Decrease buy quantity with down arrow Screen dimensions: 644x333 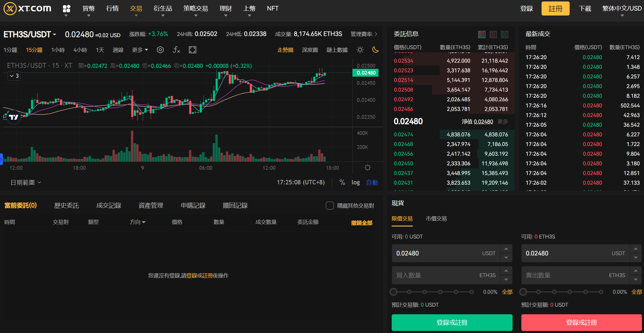pyautogui.click(x=506, y=280)
